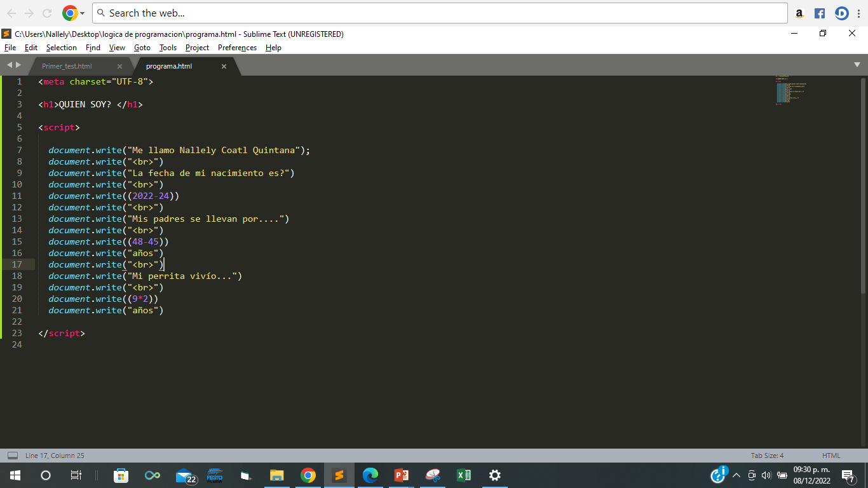Open the FESTO app in taskbar
The height and width of the screenshot is (488, 868).
215,475
